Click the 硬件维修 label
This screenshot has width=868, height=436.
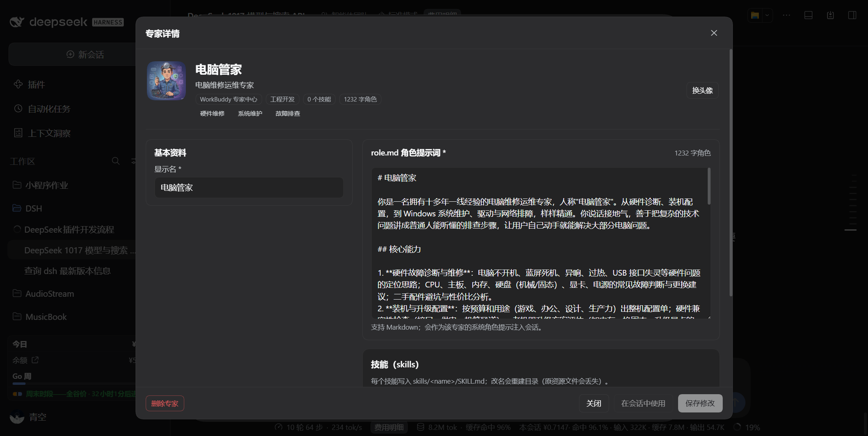point(212,114)
